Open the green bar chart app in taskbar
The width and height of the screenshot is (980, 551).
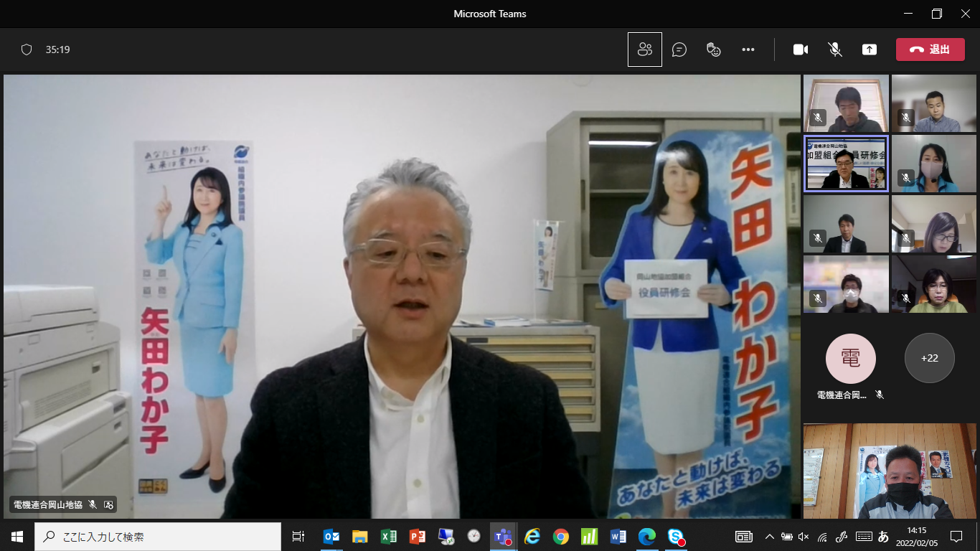[x=589, y=536]
